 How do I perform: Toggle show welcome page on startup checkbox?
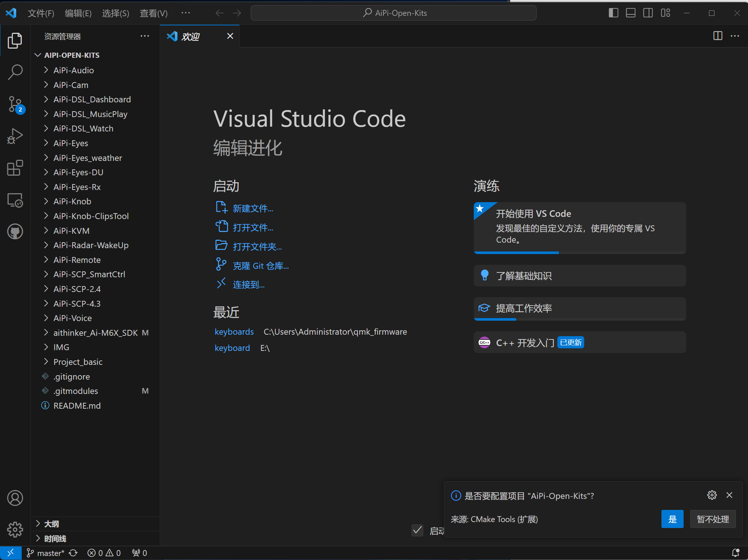point(417,531)
